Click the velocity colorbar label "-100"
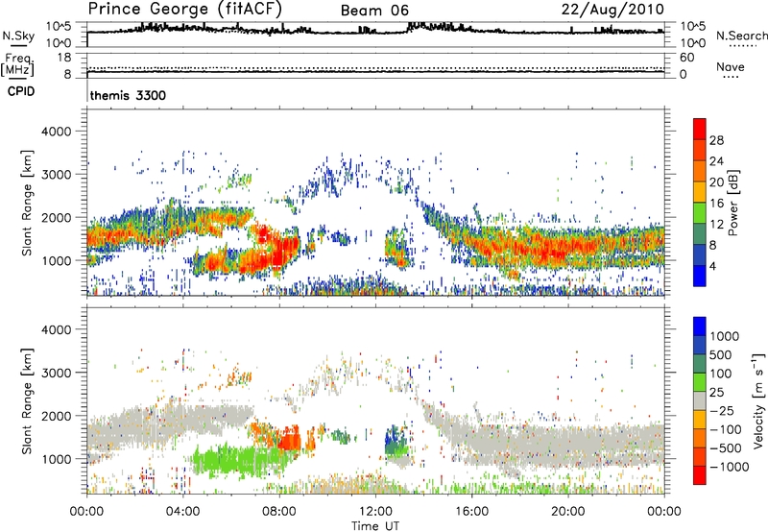 [x=725, y=429]
